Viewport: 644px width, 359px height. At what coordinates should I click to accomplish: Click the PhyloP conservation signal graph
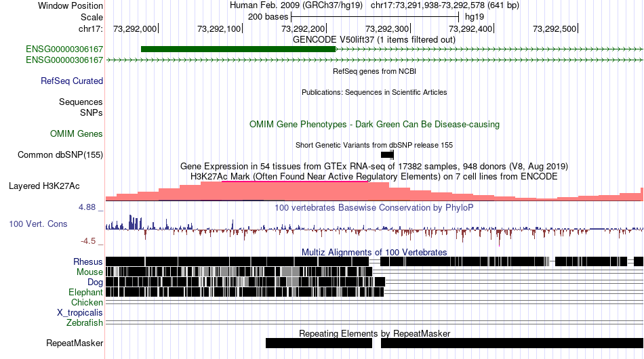(374, 230)
